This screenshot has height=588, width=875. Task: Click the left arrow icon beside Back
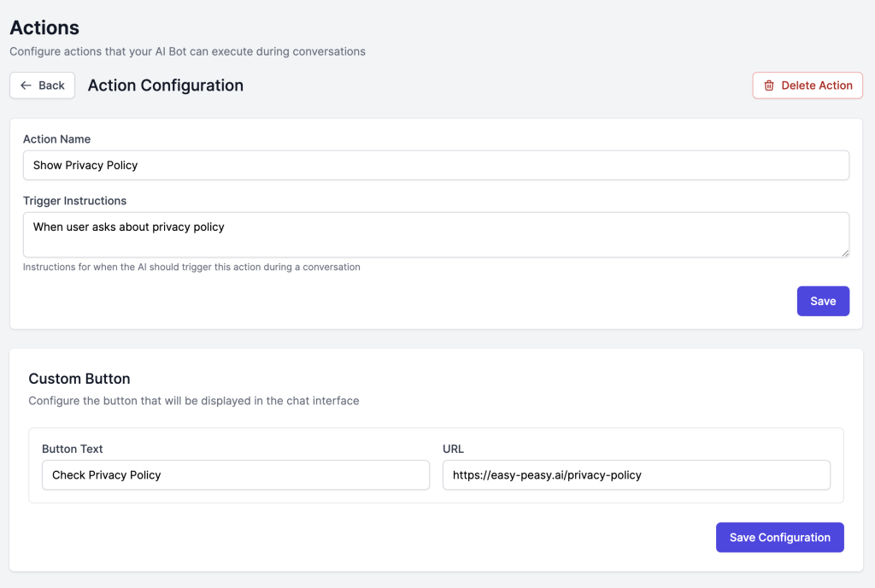[26, 85]
